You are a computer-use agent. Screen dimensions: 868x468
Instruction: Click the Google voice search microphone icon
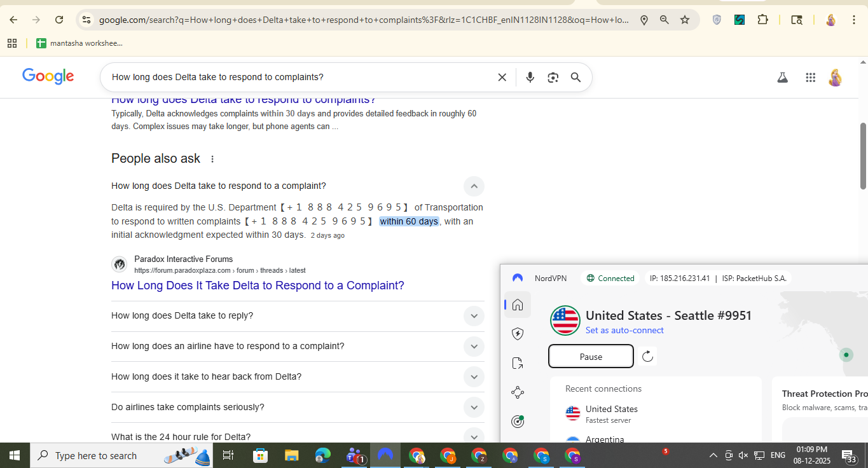530,78
